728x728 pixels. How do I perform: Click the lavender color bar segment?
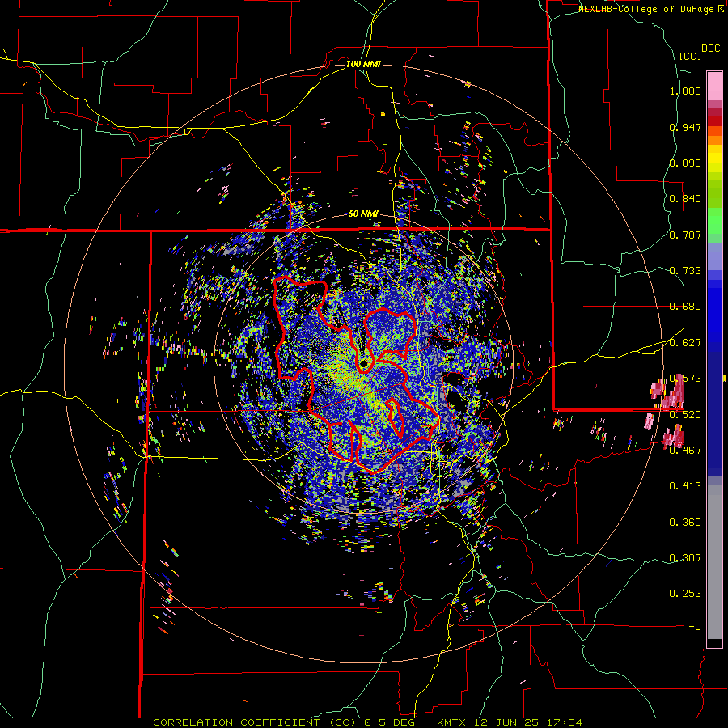(714, 256)
